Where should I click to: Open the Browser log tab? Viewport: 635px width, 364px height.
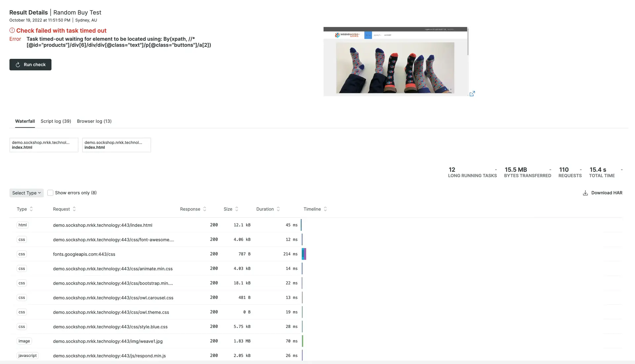(x=94, y=121)
